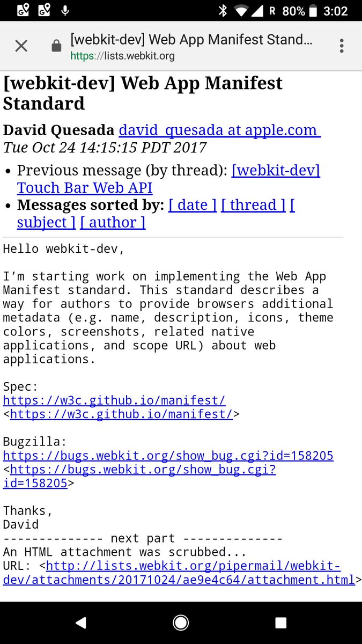Screen dimensions: 362x644
Task: Tap the Android home circle button
Action: click(x=181, y=623)
